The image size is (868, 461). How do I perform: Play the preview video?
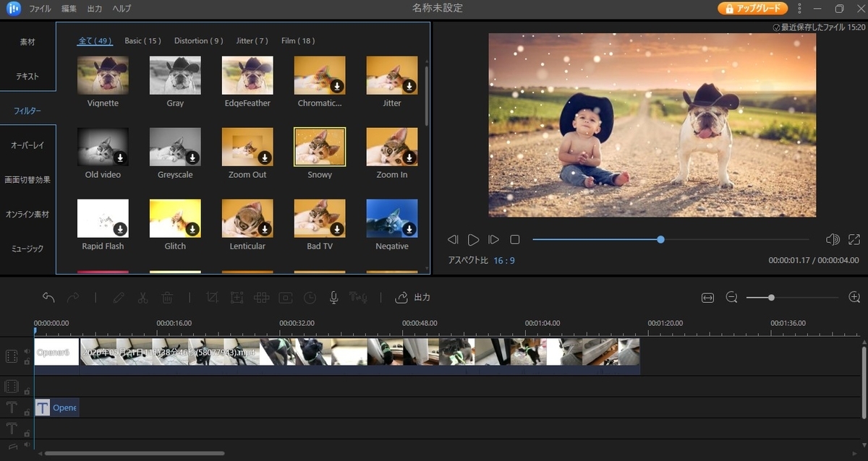click(473, 239)
